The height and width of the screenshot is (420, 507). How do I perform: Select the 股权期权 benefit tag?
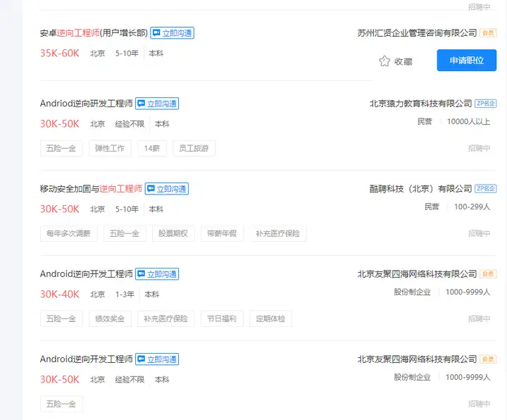[x=173, y=233]
